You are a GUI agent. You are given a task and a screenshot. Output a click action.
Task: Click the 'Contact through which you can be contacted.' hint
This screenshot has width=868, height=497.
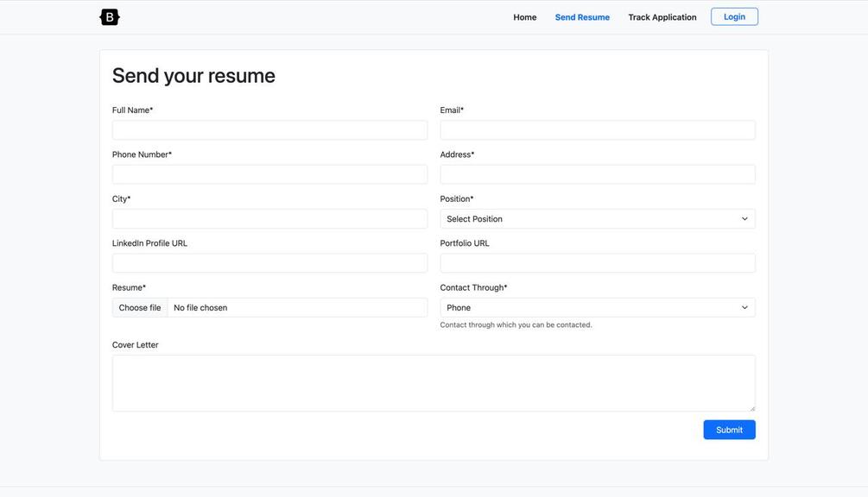[x=516, y=325]
